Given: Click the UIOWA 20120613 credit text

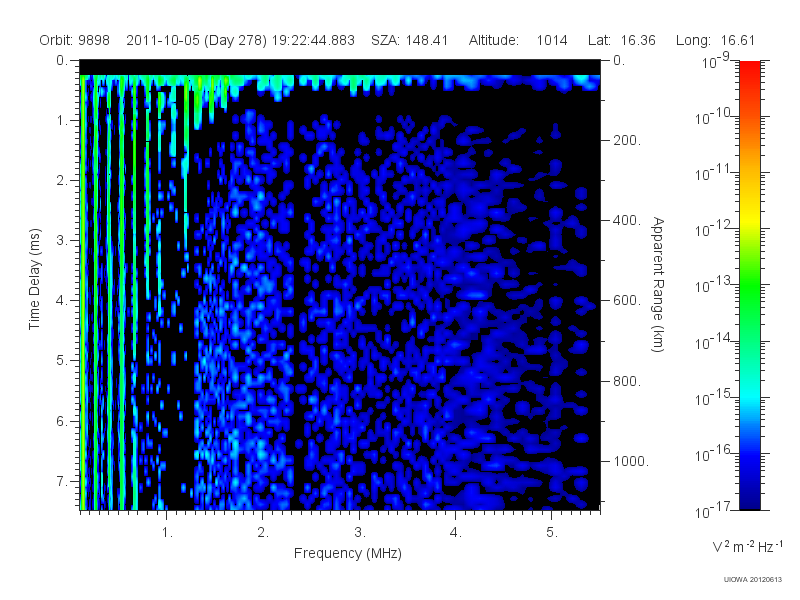Looking at the screenshot, I should (x=753, y=579).
